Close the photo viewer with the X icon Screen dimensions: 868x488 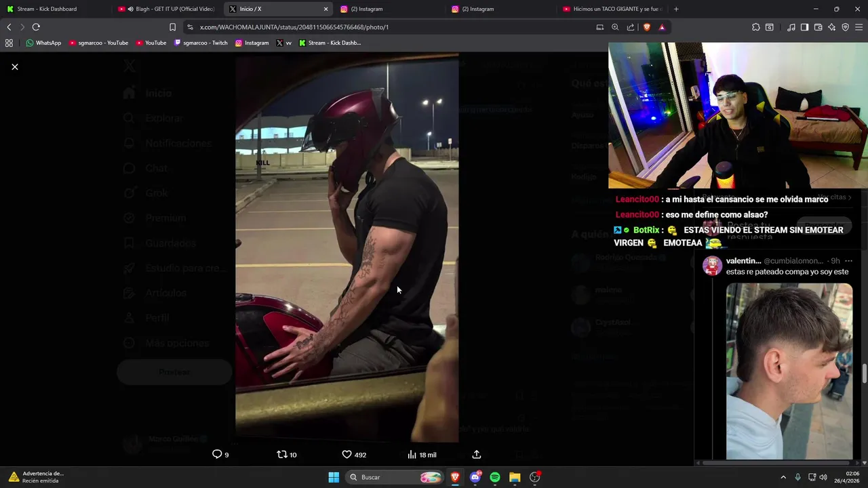click(15, 66)
